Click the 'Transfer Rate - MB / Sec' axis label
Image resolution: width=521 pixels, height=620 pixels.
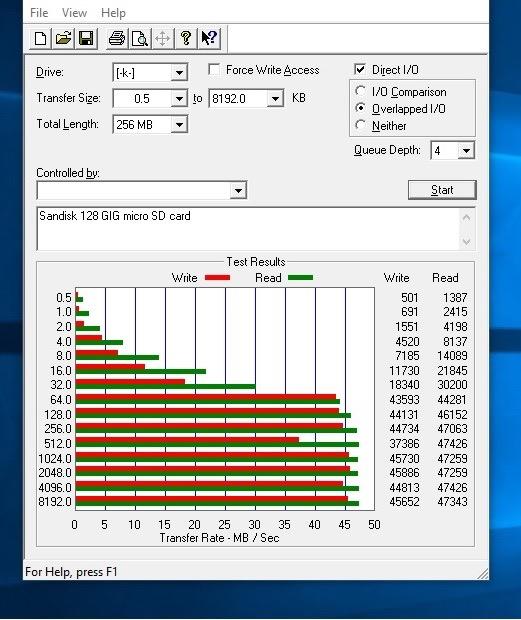(219, 538)
